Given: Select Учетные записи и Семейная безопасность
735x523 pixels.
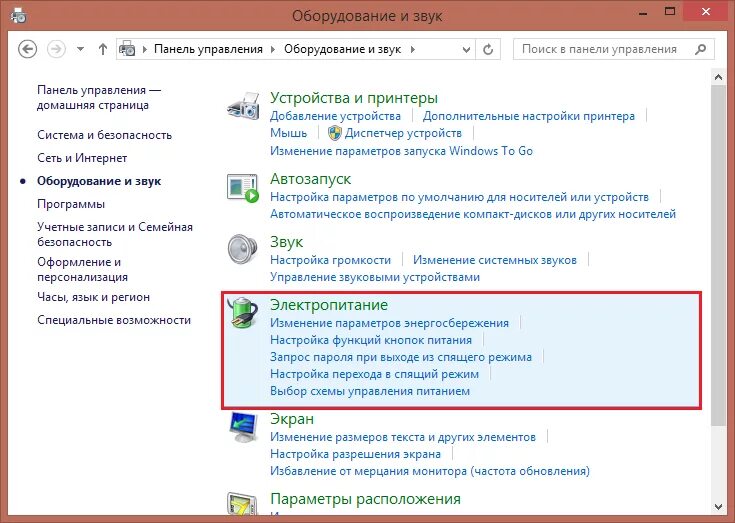Looking at the screenshot, I should (115, 234).
